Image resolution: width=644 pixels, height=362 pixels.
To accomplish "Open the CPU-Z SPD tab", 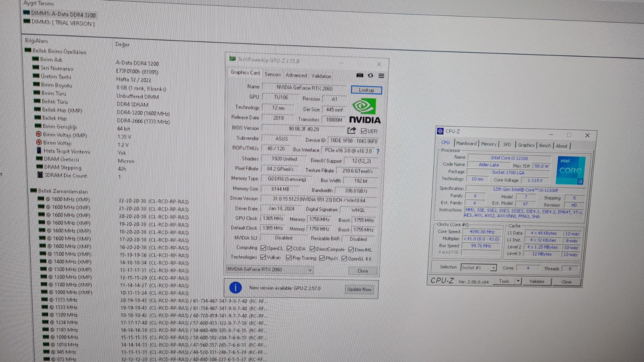I will 507,144.
